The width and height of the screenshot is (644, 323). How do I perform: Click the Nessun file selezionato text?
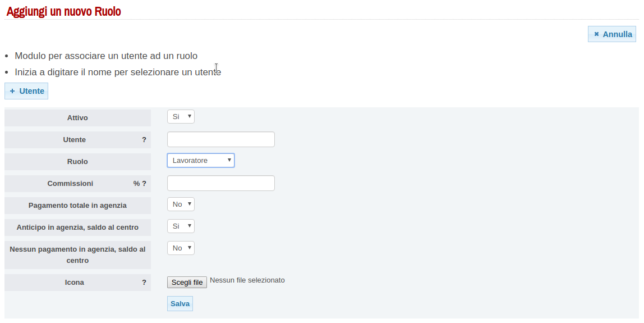(x=247, y=280)
